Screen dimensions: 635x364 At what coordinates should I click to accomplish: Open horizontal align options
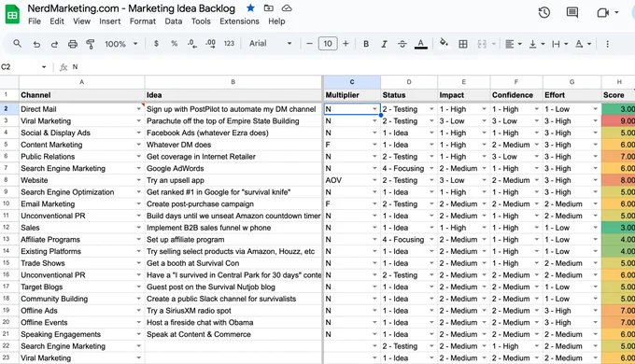coord(513,44)
